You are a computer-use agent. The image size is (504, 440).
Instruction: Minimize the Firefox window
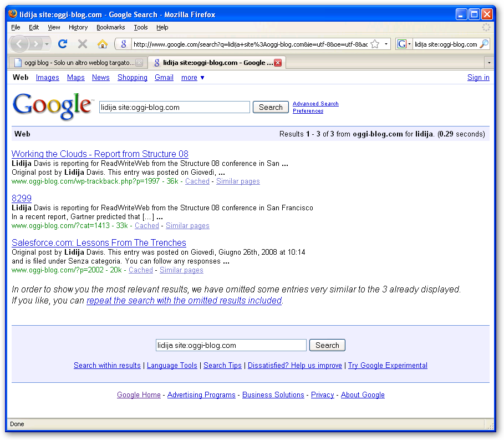pyautogui.click(x=461, y=14)
